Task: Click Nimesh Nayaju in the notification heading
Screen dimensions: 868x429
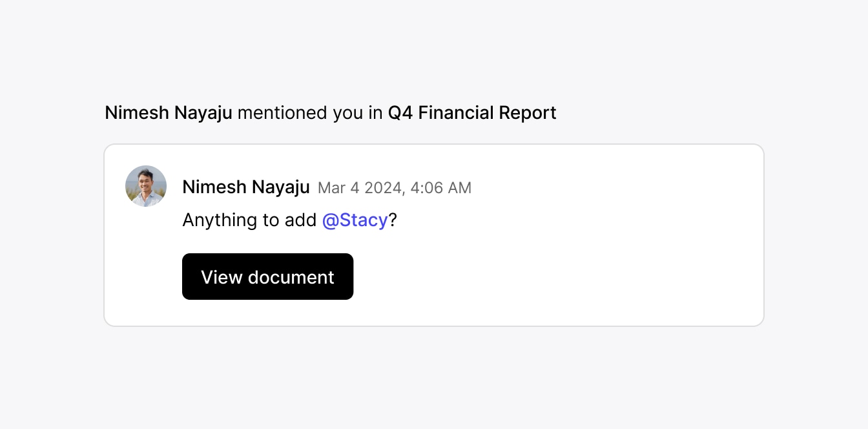Action: click(x=169, y=112)
